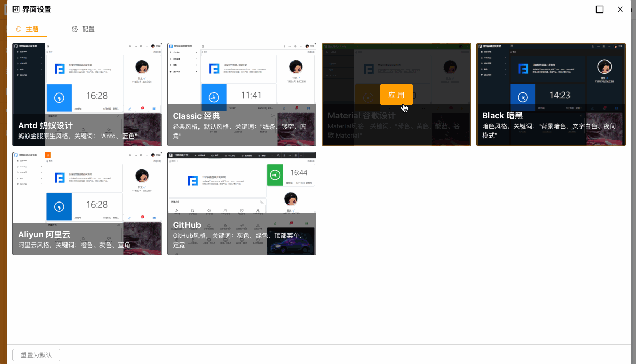Open the 配置 tab
This screenshot has height=364, width=636.
point(83,29)
